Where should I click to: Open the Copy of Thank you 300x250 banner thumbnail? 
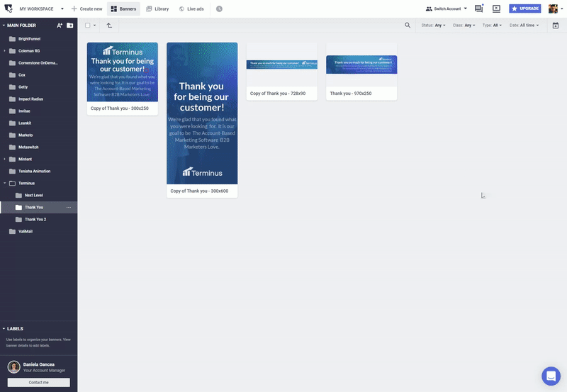(x=122, y=72)
